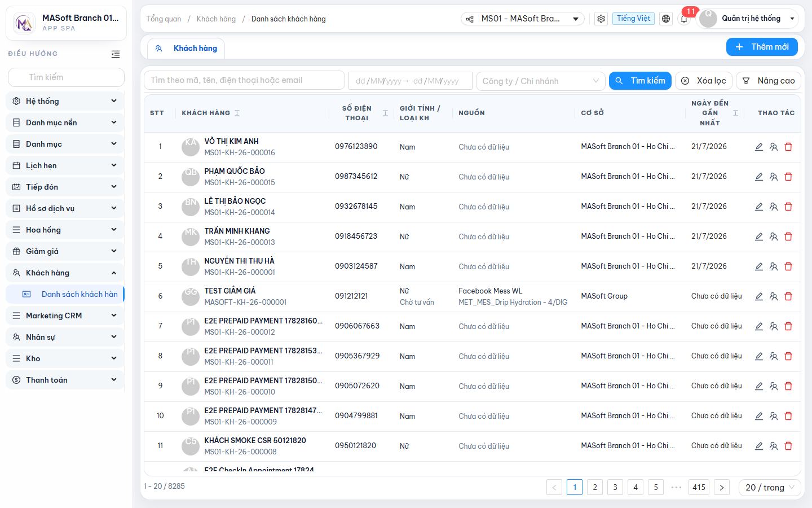Go to last page 415
Viewport: 812px width, 508px height.
[699, 487]
